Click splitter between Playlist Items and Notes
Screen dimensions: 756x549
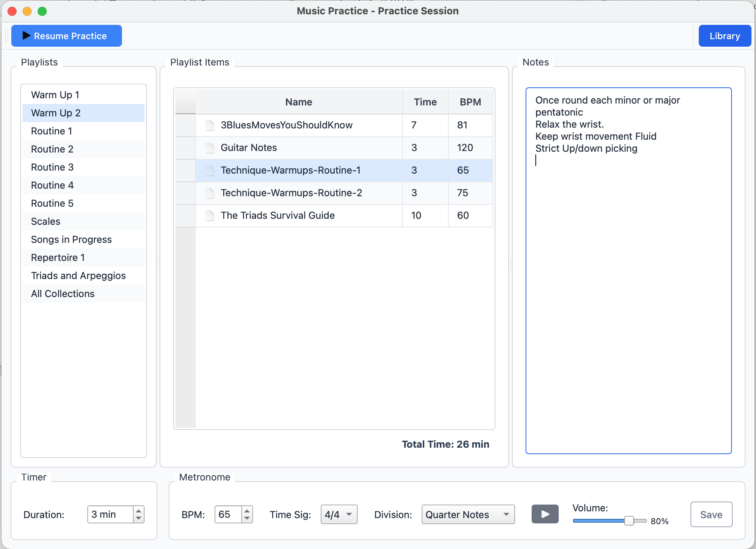511,264
